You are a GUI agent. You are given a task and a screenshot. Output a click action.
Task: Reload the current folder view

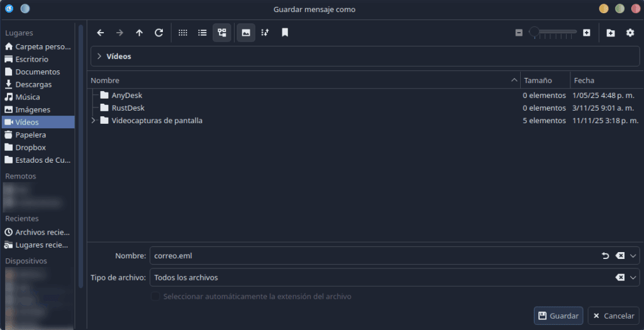click(x=158, y=33)
